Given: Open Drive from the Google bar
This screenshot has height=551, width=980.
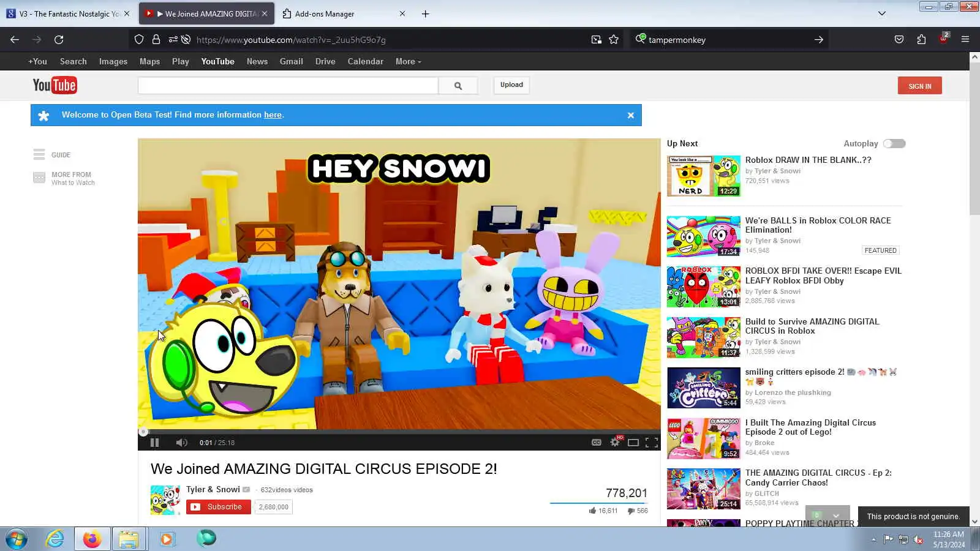Looking at the screenshot, I should (325, 61).
